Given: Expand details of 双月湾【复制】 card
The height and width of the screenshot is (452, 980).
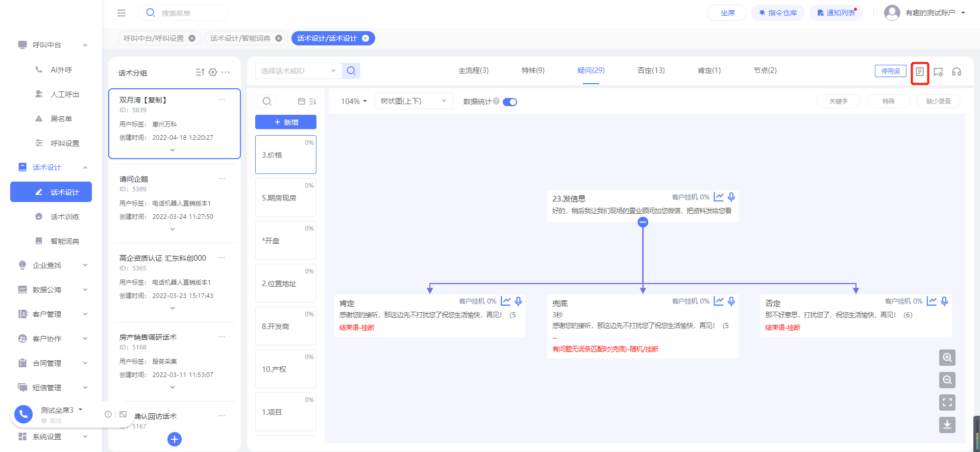Looking at the screenshot, I should pyautogui.click(x=173, y=150).
